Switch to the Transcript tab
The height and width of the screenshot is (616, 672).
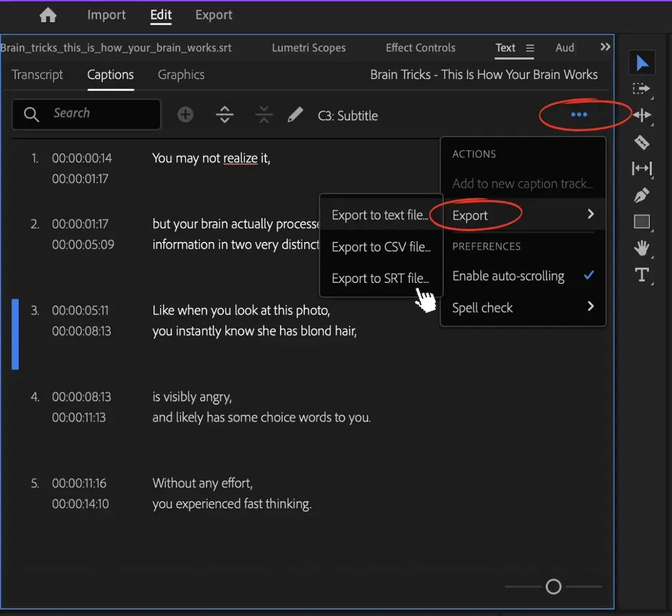(37, 75)
